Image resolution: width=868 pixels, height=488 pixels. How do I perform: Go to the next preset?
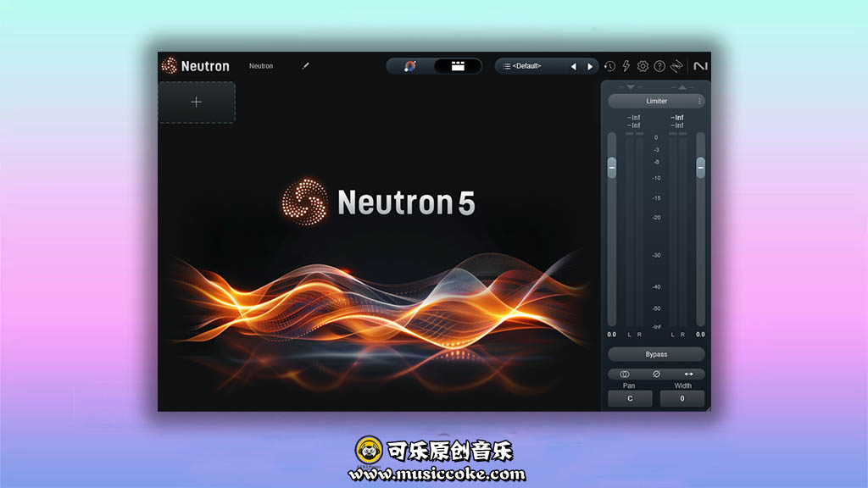pos(590,66)
